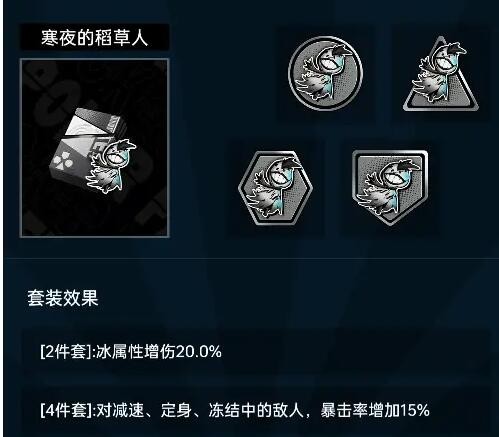The height and width of the screenshot is (437, 499).
Task: Click the 20.0% damage bonus value
Action: (199, 352)
